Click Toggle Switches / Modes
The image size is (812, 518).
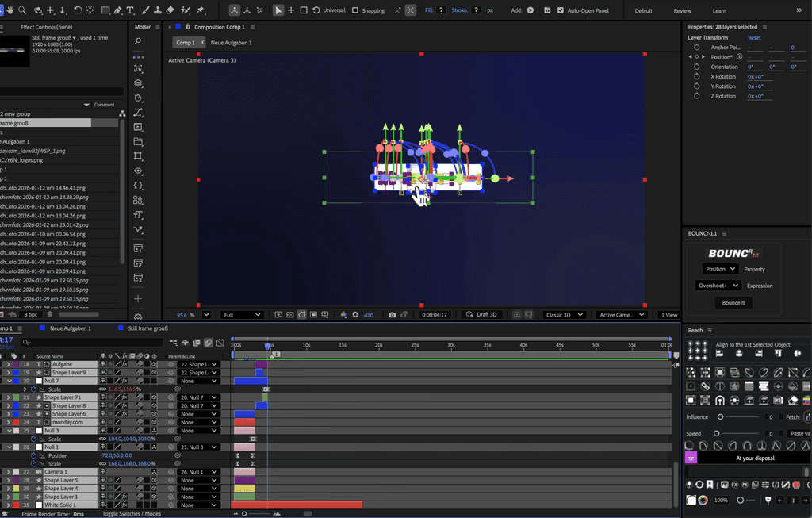pos(132,514)
